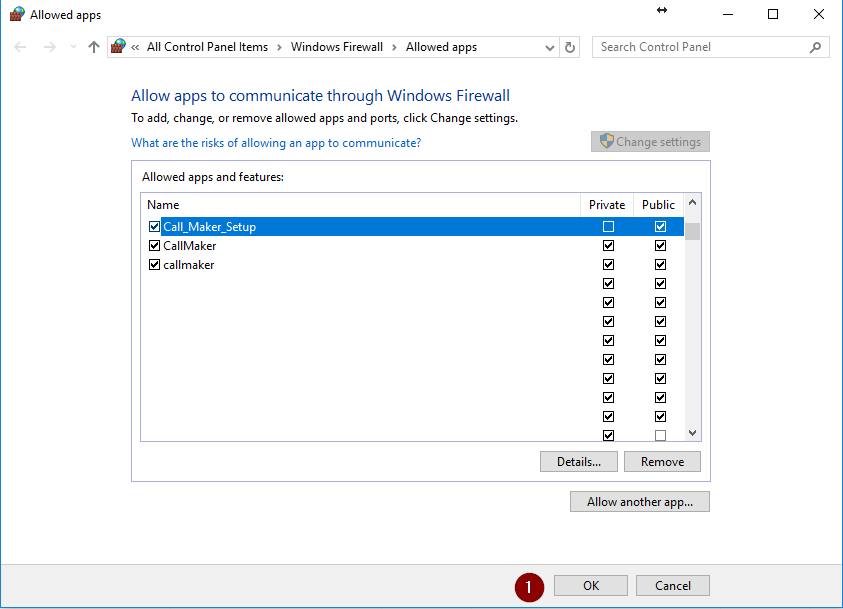Uncheck the lowercase callmaker name checkbox
Screen dimensions: 843x609
[154, 264]
